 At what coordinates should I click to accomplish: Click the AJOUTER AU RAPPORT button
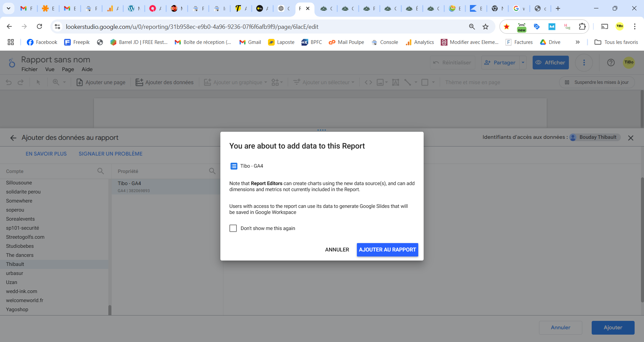(x=387, y=250)
